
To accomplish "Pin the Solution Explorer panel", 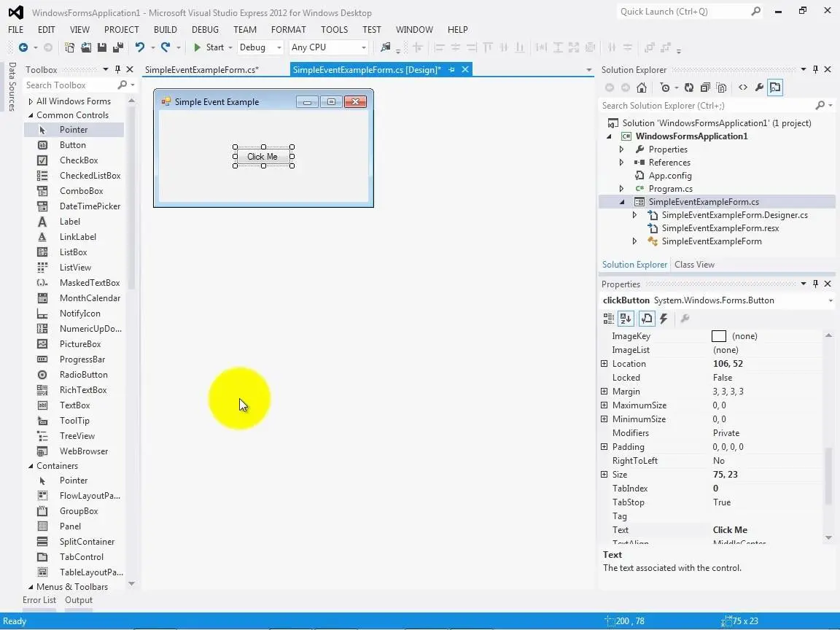I will pos(815,70).
